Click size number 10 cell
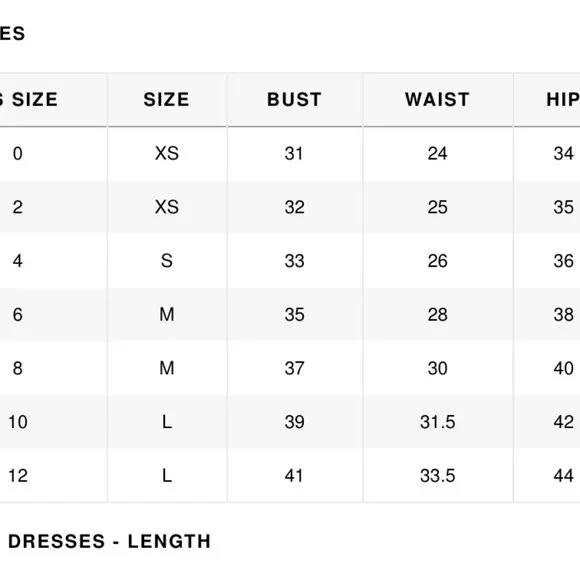Screen dimensions: 580x580 [x=18, y=422]
